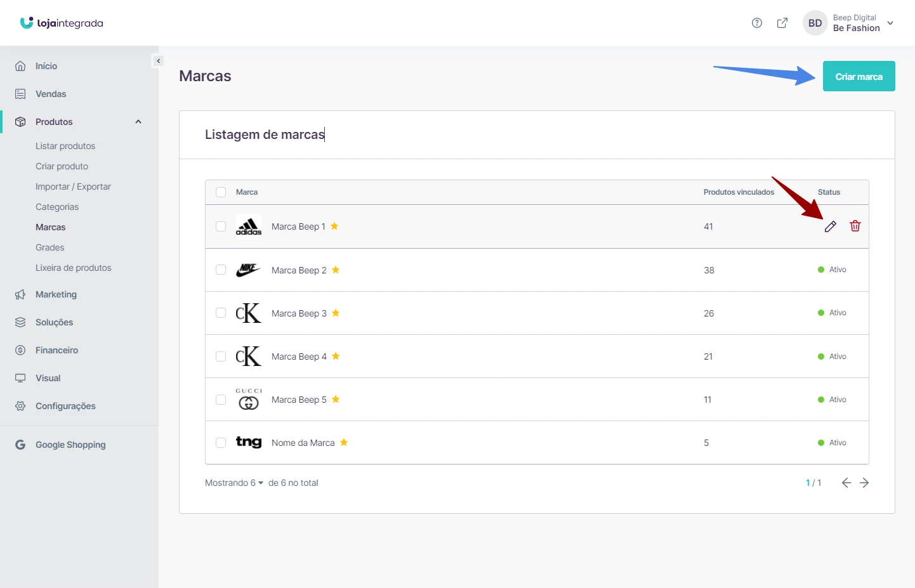915x588 pixels.
Task: Delete Marca Beep 1 with trash icon
Action: pos(855,226)
